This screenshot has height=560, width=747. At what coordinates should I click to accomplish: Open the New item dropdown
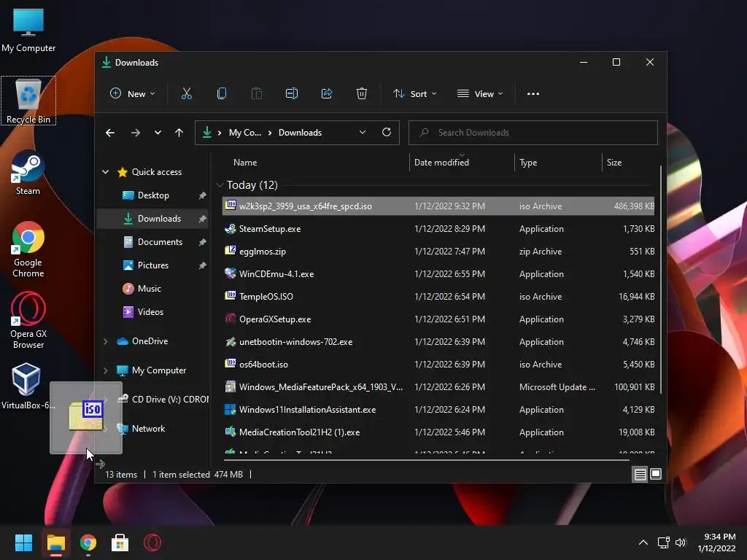133,94
